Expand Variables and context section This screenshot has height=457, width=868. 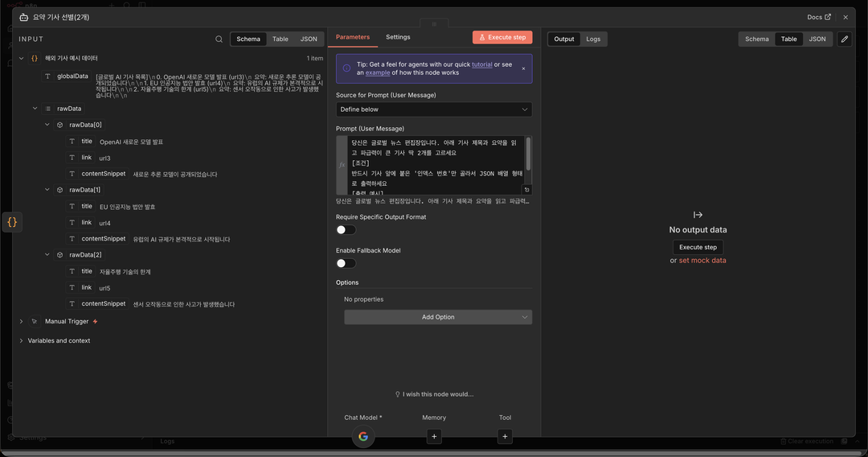22,340
